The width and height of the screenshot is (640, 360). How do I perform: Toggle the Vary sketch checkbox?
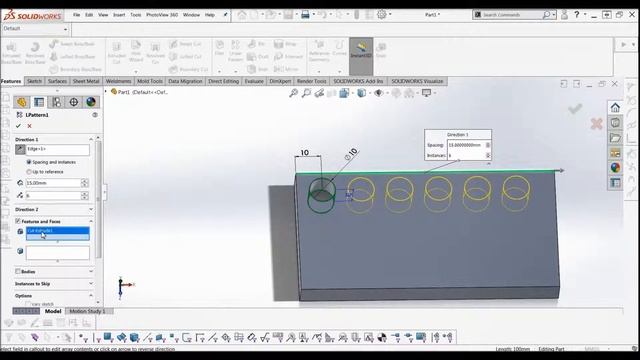(28, 304)
